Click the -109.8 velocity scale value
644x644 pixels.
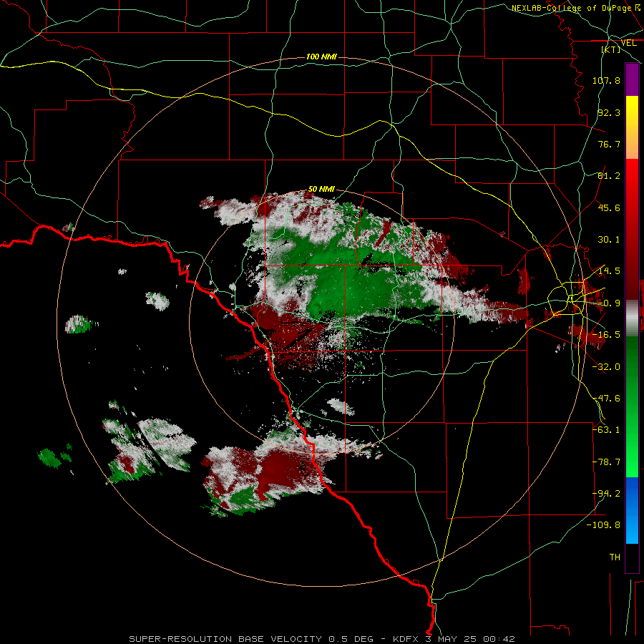(x=603, y=525)
